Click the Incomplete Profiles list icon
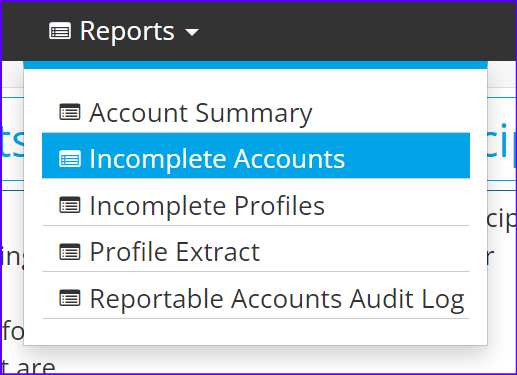517x375 pixels. click(x=70, y=205)
